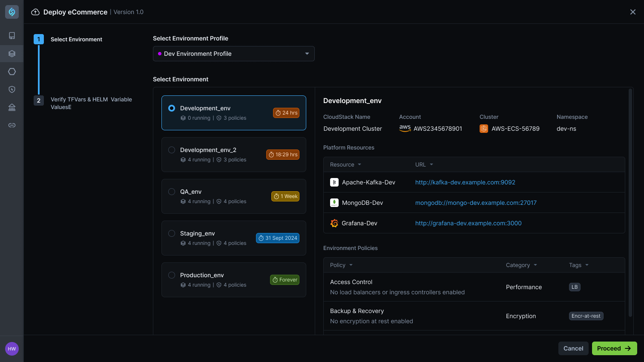The height and width of the screenshot is (362, 644).
Task: Open the link integrations sidebar icon
Action: tap(12, 125)
